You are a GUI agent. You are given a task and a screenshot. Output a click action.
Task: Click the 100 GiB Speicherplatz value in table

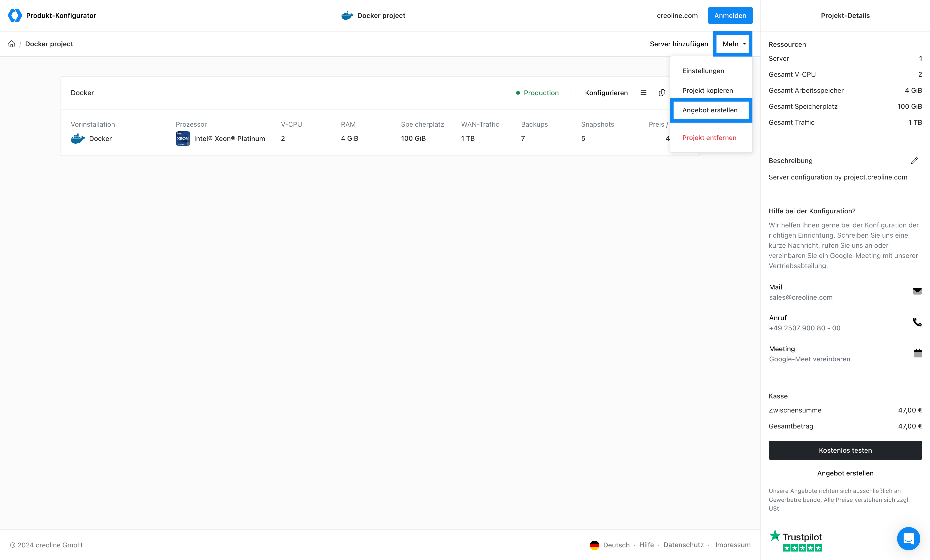413,139
